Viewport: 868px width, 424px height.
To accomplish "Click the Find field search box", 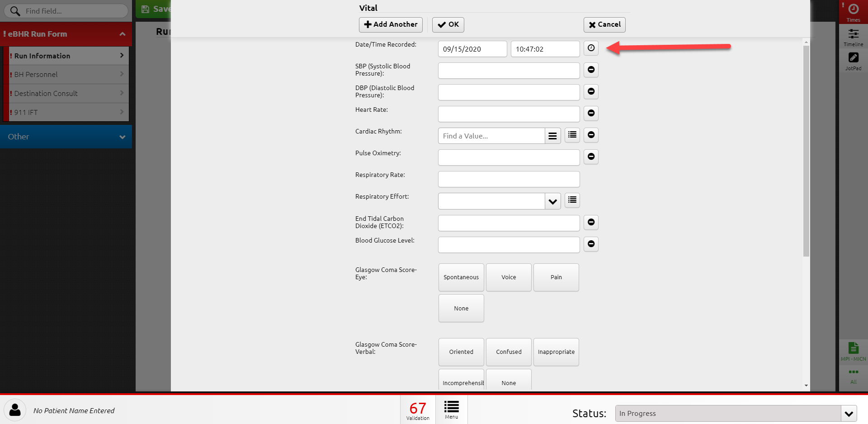I will coord(66,11).
